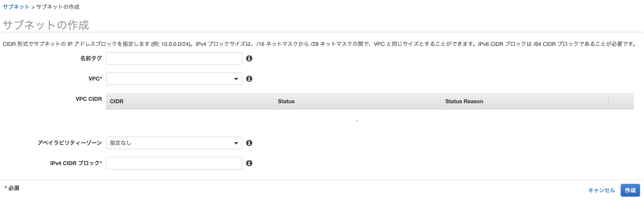Image resolution: width=644 pixels, height=215 pixels.
Task: Open info icon beside VPC dropdown
Action: [x=249, y=78]
